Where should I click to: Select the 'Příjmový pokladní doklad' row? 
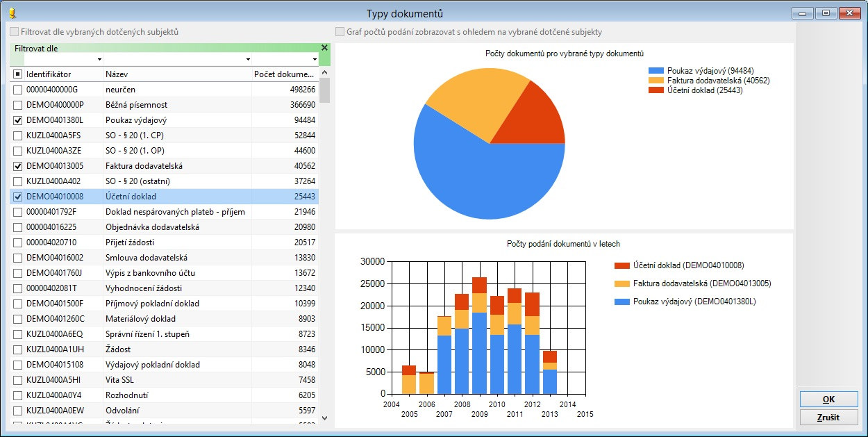(165, 304)
